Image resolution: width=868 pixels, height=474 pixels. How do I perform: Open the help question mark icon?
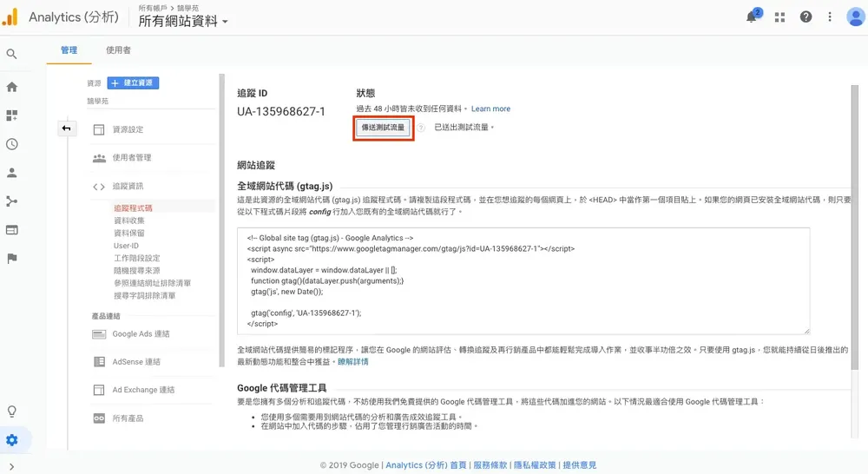[806, 17]
